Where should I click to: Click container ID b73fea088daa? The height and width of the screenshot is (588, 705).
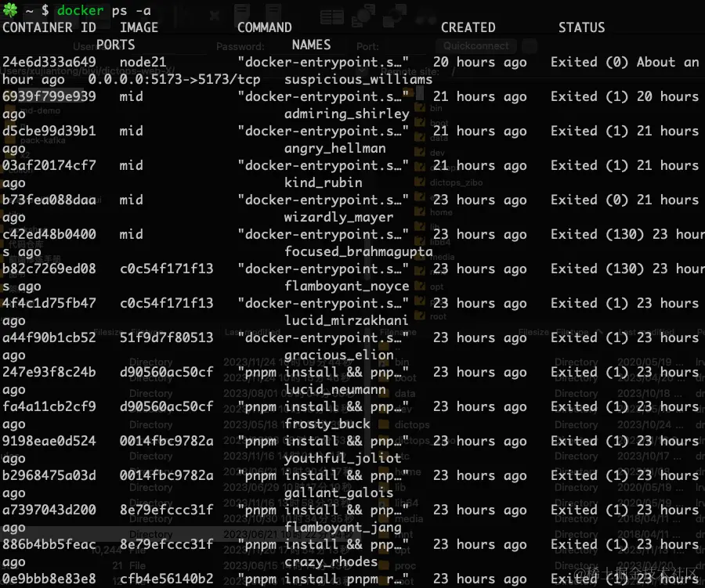pyautogui.click(x=49, y=200)
